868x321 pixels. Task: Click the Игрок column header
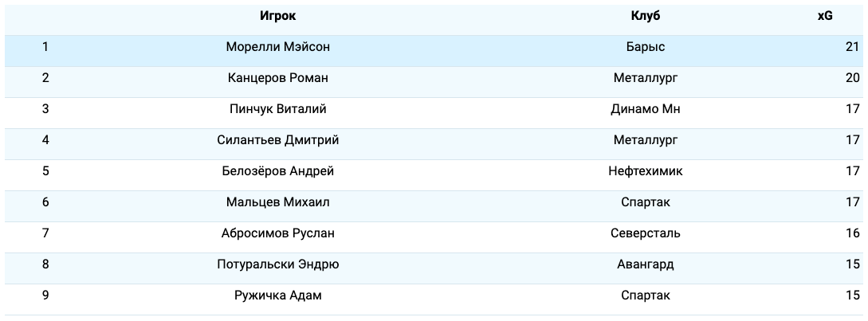[x=278, y=16]
